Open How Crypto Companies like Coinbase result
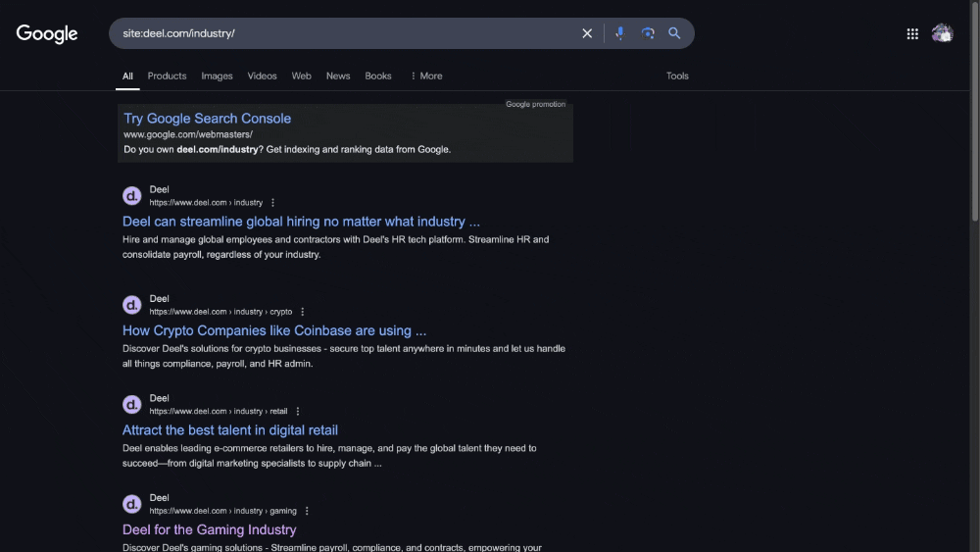Viewport: 980px width, 552px height. click(x=274, y=330)
